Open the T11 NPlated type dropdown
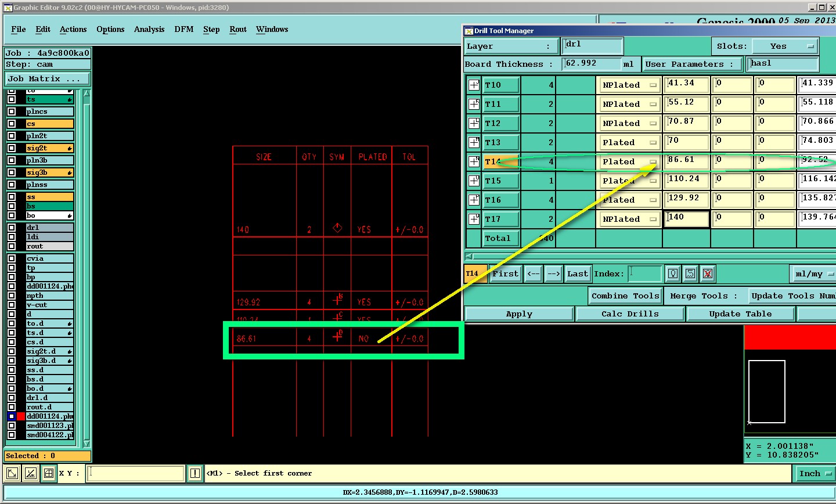The width and height of the screenshot is (836, 504). coord(629,104)
